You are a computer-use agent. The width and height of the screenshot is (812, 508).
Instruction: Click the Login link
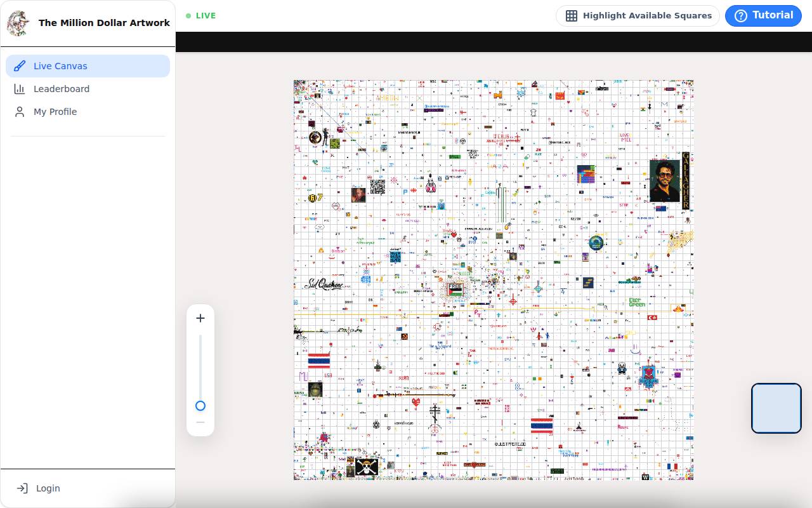click(88, 488)
